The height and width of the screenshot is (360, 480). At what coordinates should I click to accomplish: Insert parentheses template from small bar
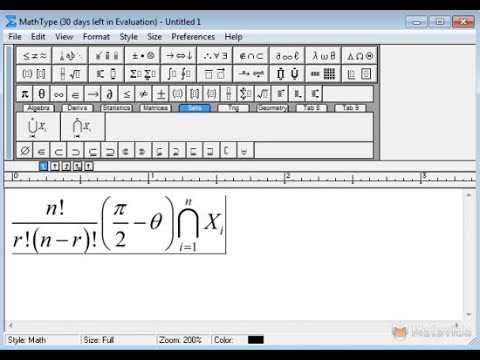(178, 94)
